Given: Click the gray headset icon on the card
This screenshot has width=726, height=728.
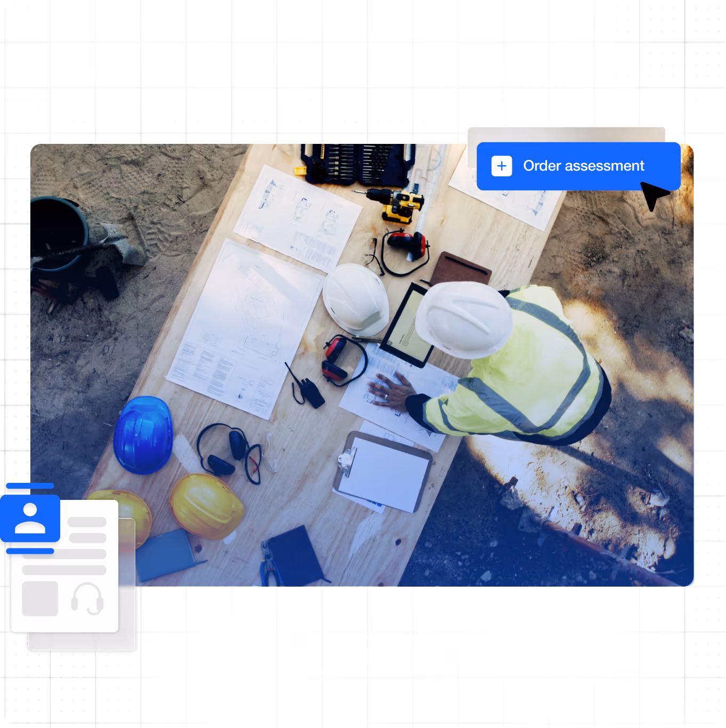Looking at the screenshot, I should click(87, 599).
